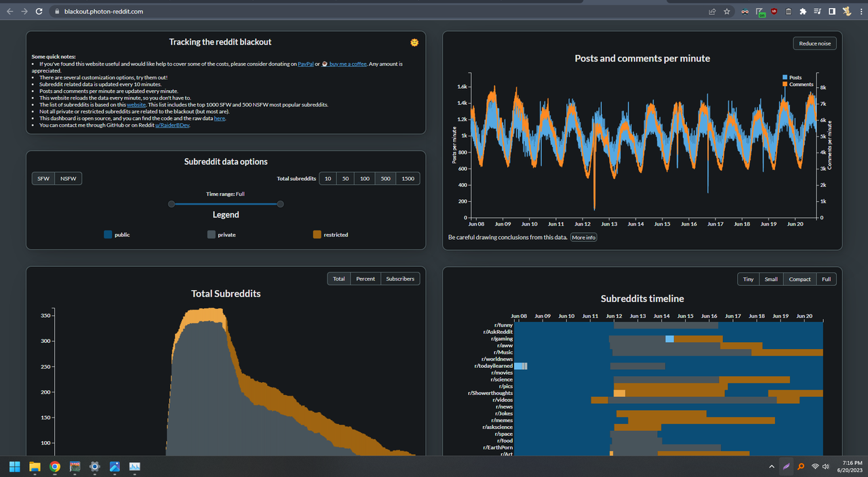868x477 pixels.
Task: Open the PayPal donation link
Action: 305,64
